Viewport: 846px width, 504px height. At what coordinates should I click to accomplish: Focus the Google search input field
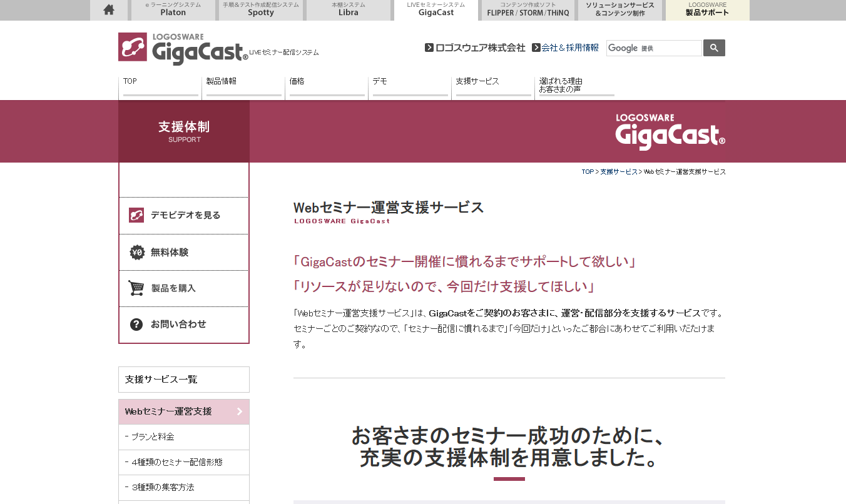(654, 48)
